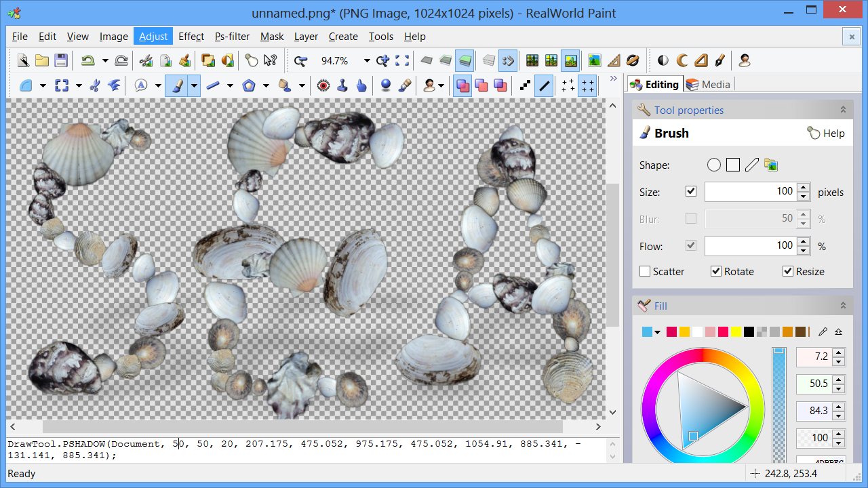Open the Brush tool dropdown arrow

click(194, 85)
